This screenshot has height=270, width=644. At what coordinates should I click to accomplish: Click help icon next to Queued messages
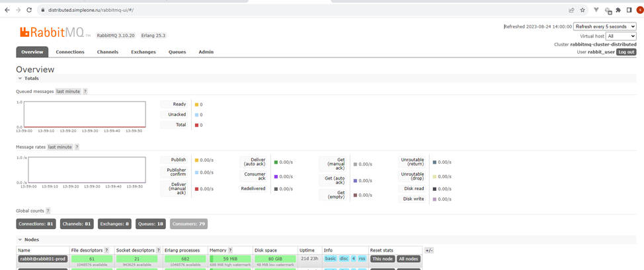click(85, 92)
